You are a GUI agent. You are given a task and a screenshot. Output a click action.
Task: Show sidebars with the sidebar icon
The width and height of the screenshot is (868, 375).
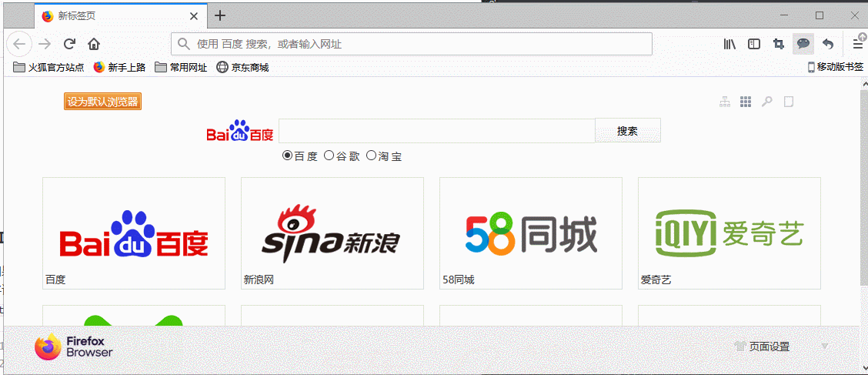pyautogui.click(x=754, y=44)
